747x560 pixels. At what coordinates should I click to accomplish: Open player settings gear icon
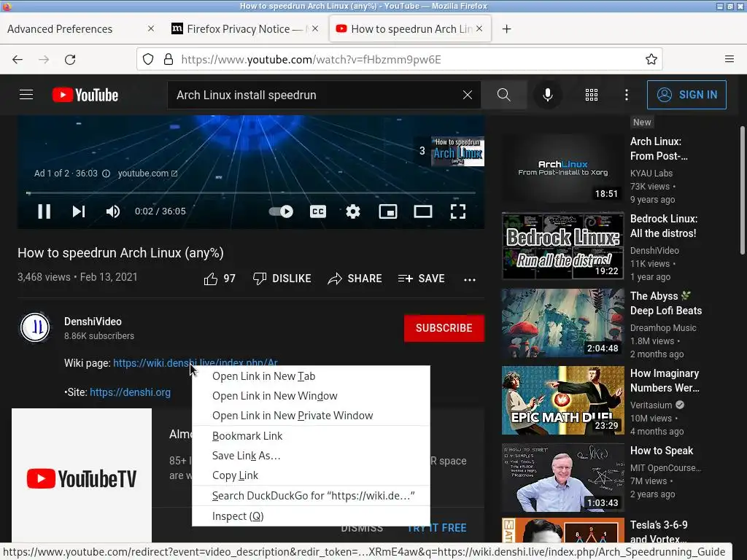[353, 211]
